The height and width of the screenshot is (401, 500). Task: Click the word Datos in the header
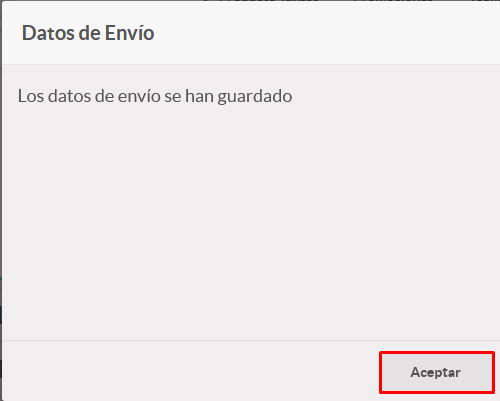48,33
